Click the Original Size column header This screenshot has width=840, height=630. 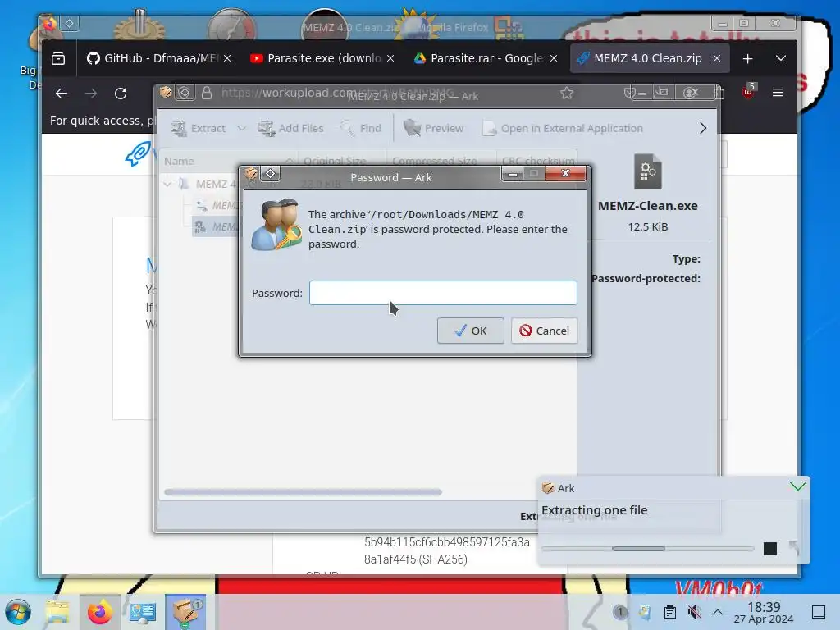341,161
